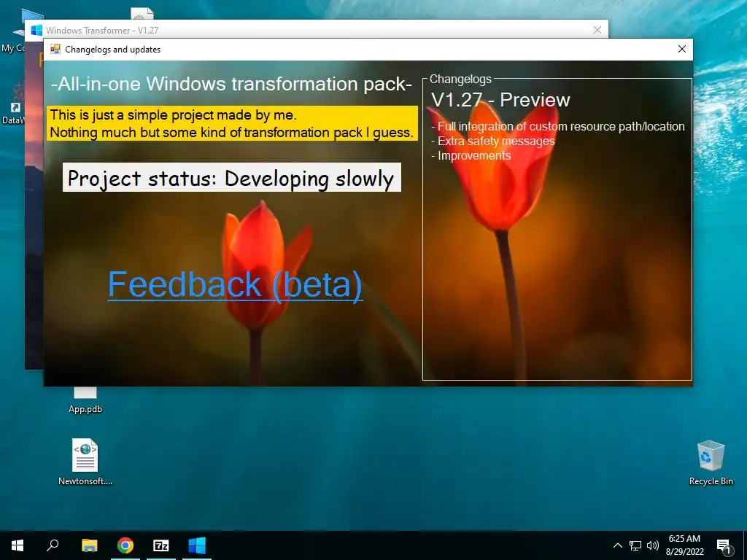Select the DataW shortcut desktop icon
Image resolution: width=747 pixels, height=560 pixels.
[13, 104]
